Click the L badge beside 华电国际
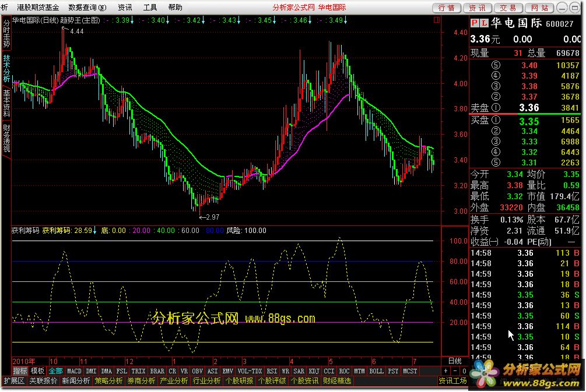 coord(483,23)
